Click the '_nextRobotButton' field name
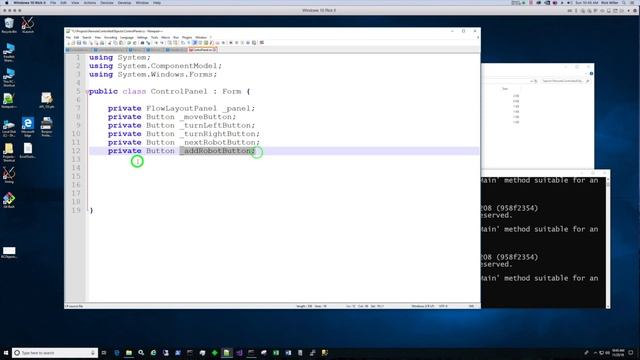Viewport: 640px width, 360px height. [x=218, y=142]
